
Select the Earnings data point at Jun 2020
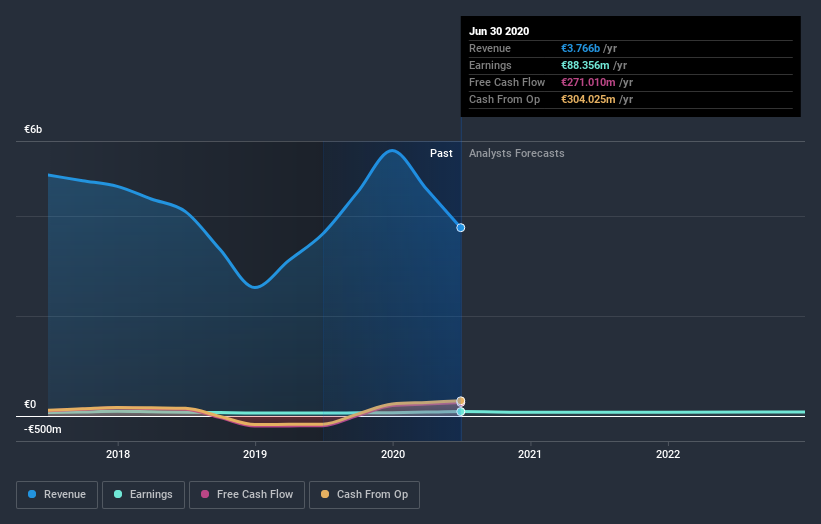[x=461, y=412]
